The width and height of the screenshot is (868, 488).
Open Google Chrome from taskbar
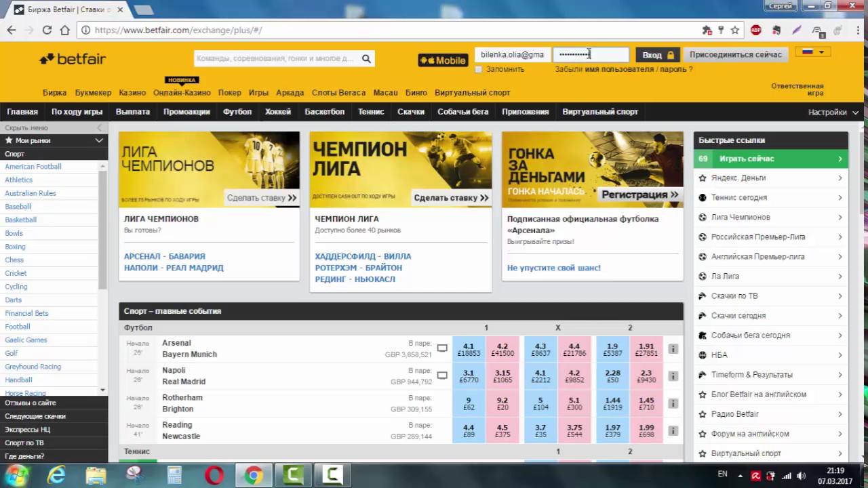pos(254,475)
